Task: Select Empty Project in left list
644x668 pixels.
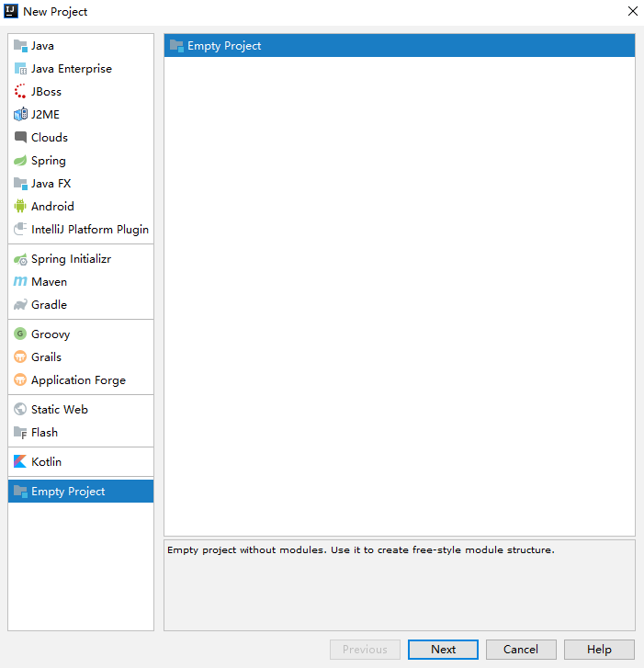Action: coord(81,492)
